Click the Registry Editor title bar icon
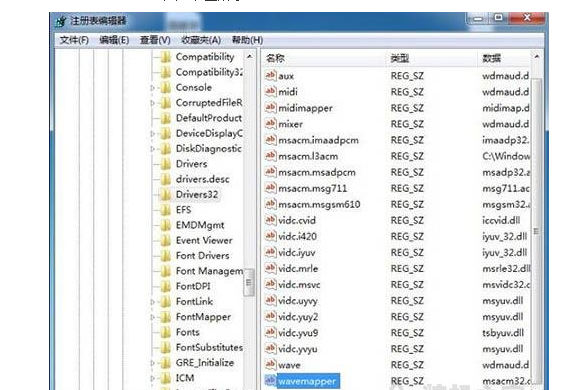This screenshot has height=390, width=582. [x=61, y=21]
